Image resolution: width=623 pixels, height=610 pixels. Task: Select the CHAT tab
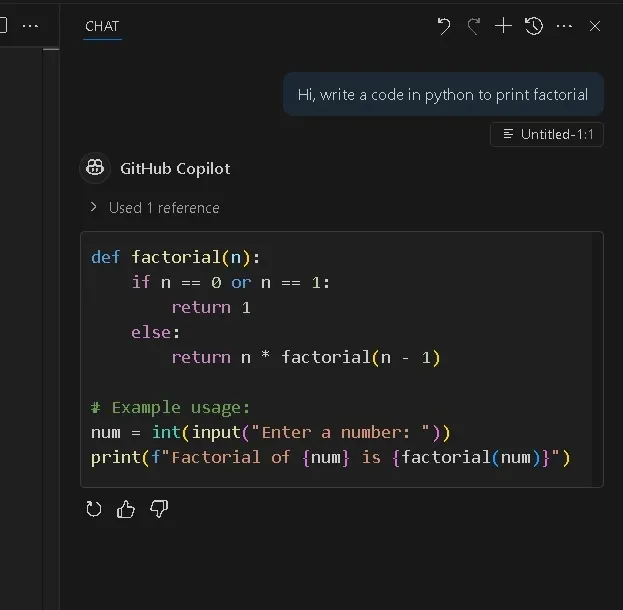102,26
